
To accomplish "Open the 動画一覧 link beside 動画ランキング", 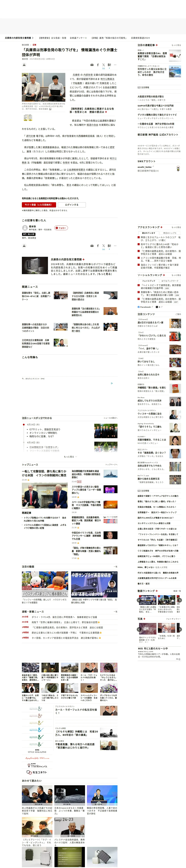I will [177, 591].
